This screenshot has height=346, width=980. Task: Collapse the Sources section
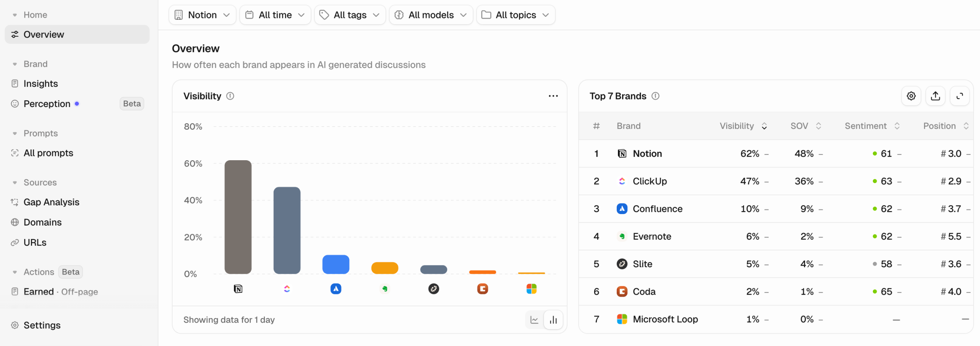[15, 182]
